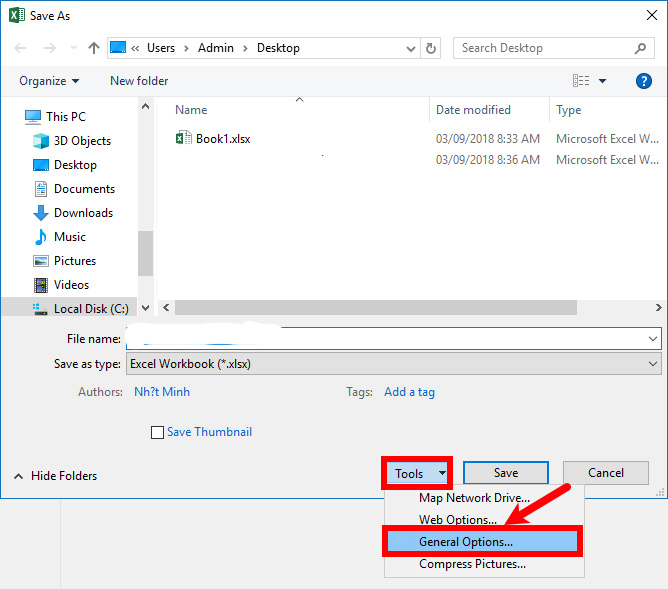The width and height of the screenshot is (668, 589).
Task: Go forward using the forward arrow
Action: point(50,48)
